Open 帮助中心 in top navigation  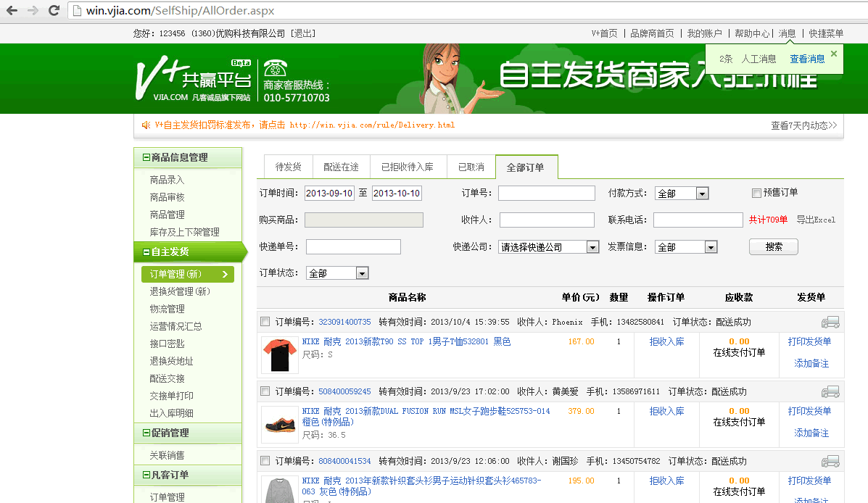tap(752, 33)
